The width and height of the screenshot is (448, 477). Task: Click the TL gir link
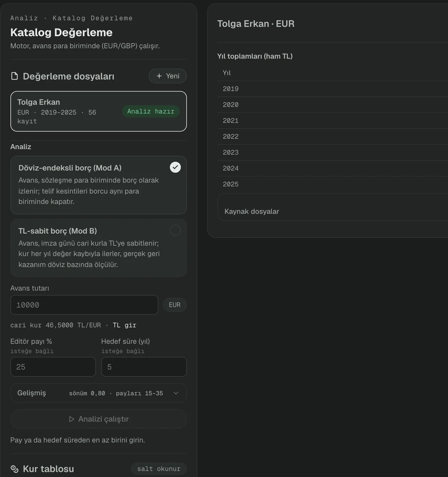[125, 325]
